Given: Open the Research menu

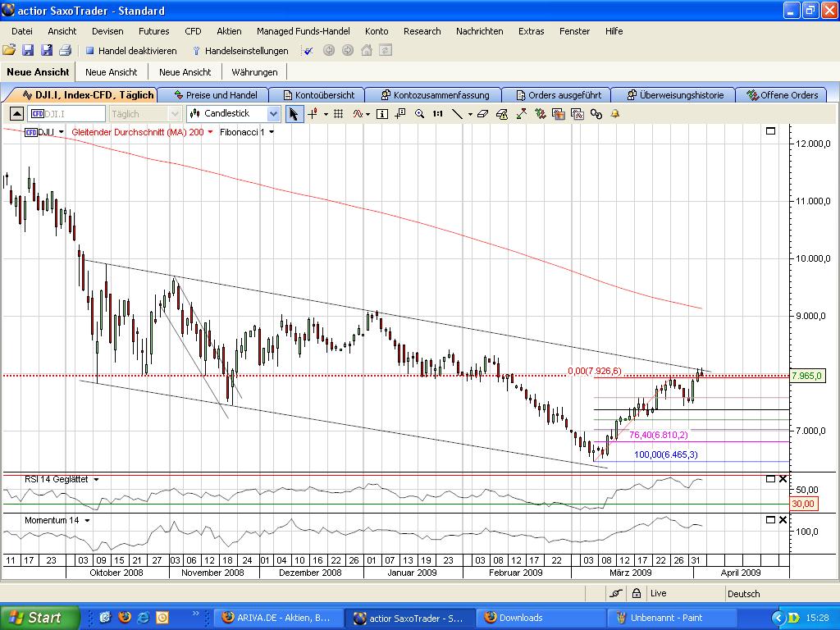Looking at the screenshot, I should (422, 31).
